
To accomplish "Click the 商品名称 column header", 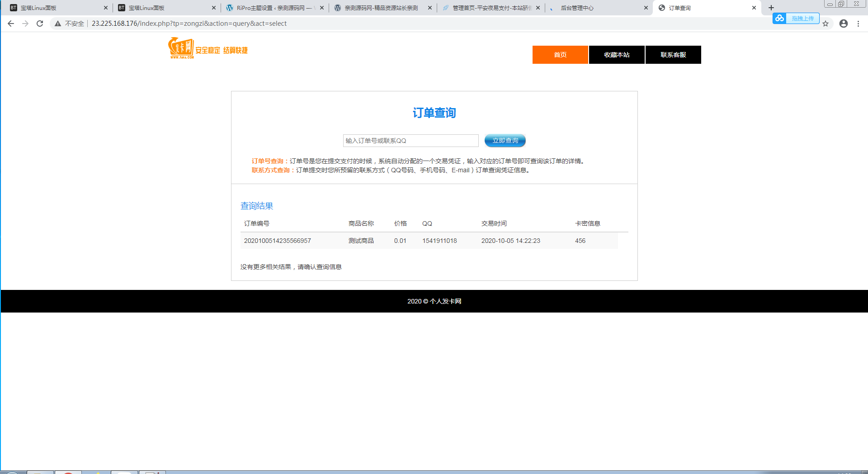I will 361,223.
